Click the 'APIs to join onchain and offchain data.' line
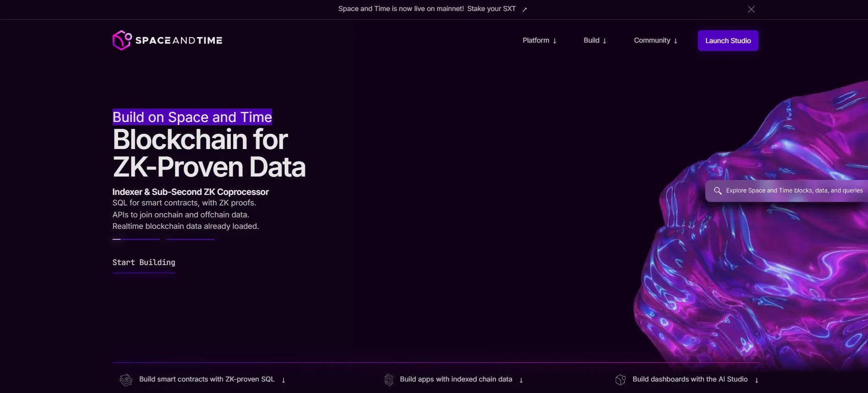 point(180,215)
